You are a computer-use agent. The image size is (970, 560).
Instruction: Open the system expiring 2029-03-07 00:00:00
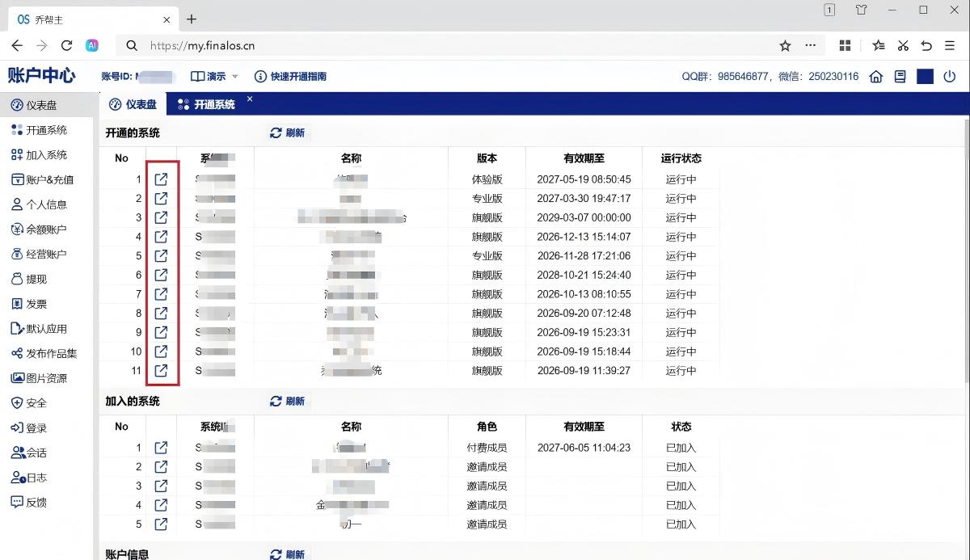(x=161, y=217)
